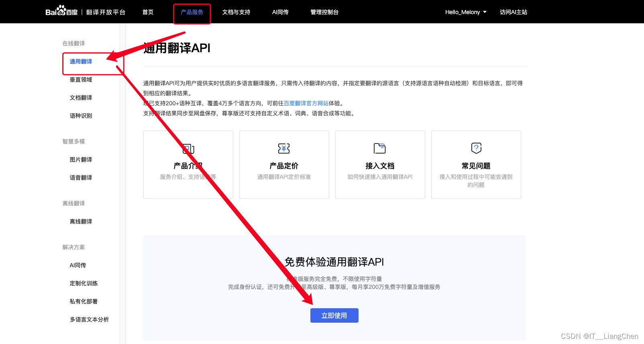This screenshot has width=644, height=344.
Task: Open the 文档与支持 nav item
Action: tap(236, 12)
